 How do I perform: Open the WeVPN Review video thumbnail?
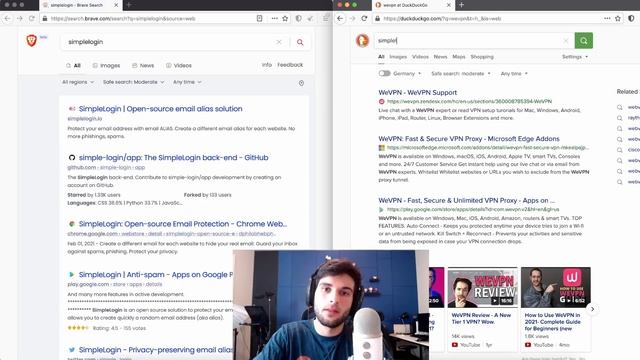pyautogui.click(x=482, y=287)
